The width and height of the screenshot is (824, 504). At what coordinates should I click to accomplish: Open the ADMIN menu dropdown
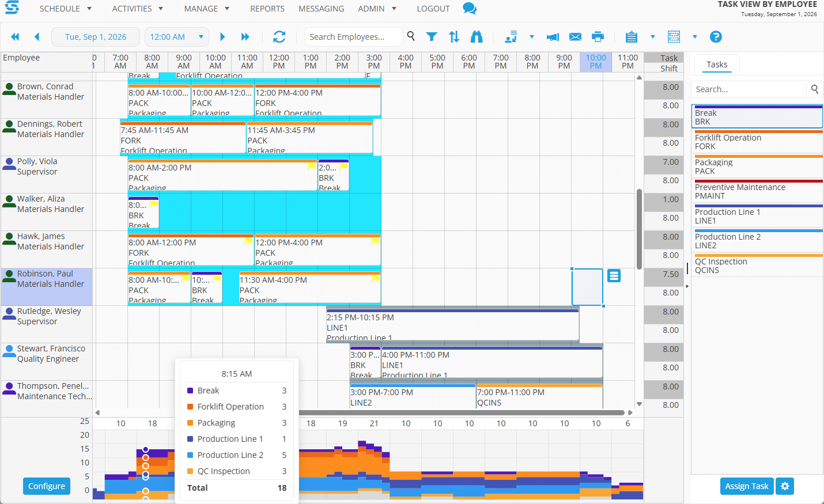(x=377, y=9)
